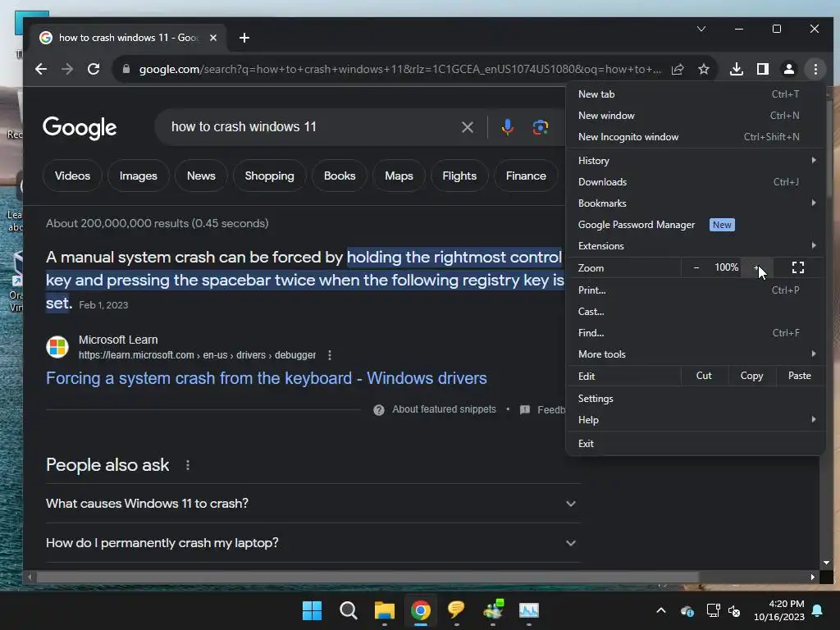Open the Extensions submenu
This screenshot has width=840, height=630.
tap(696, 246)
